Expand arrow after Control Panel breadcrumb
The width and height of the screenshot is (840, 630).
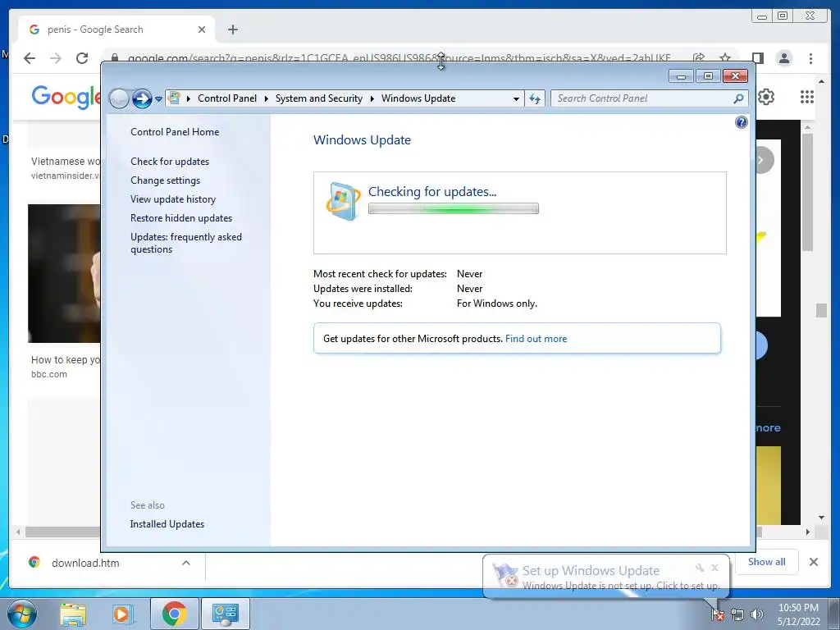click(267, 98)
